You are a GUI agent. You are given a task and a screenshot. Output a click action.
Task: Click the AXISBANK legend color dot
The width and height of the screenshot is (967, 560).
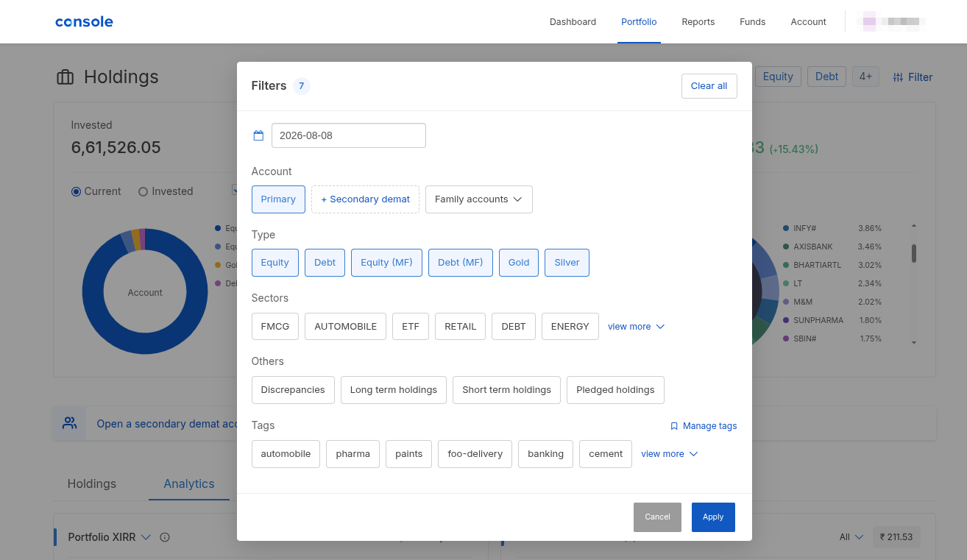(x=786, y=247)
